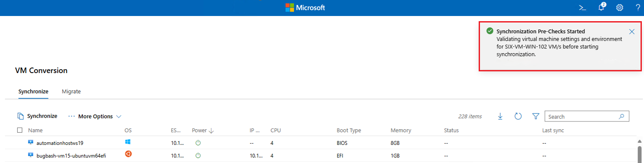Screen dimensions: 644x163
Task: Sort the list by Memory column
Action: click(x=401, y=130)
